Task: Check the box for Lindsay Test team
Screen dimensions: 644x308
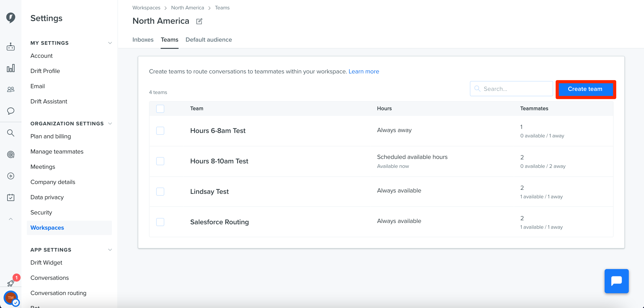Action: 160,192
